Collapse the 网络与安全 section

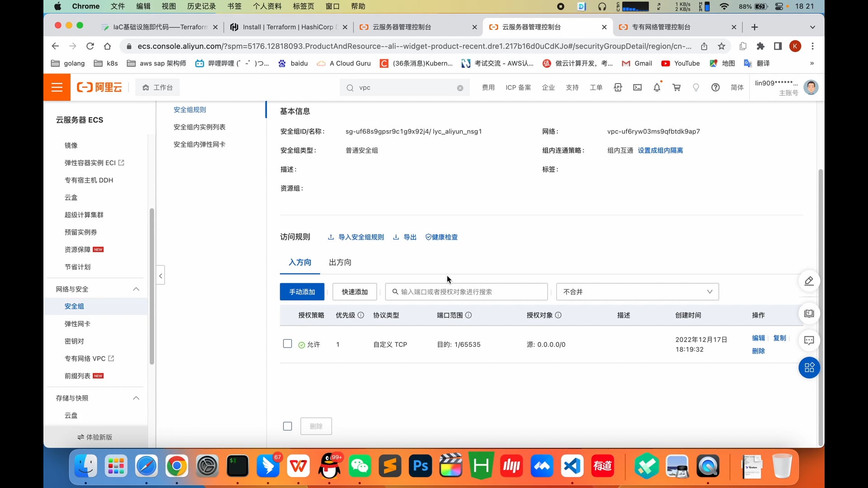coord(136,289)
